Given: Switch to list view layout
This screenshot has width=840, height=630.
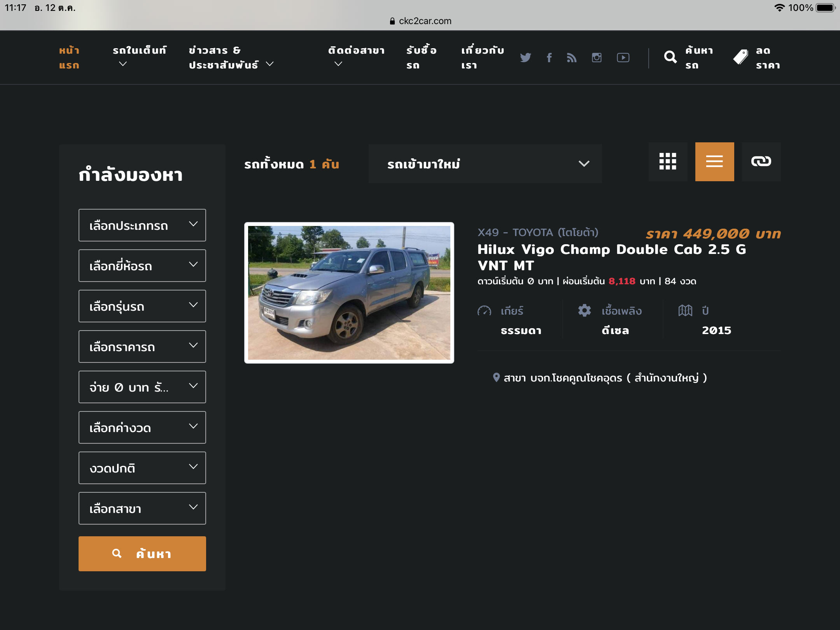Looking at the screenshot, I should (x=714, y=161).
